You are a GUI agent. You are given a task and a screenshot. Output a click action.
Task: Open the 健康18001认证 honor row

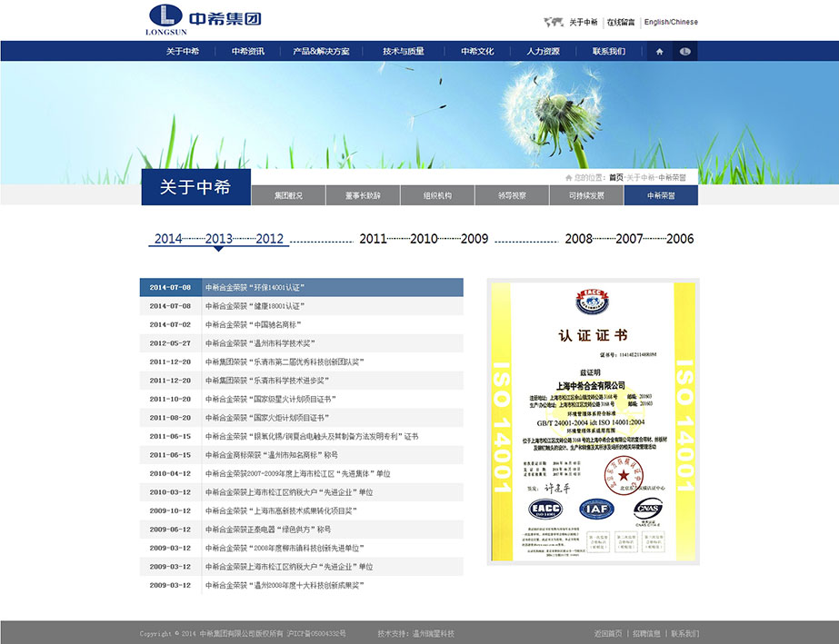click(x=302, y=306)
